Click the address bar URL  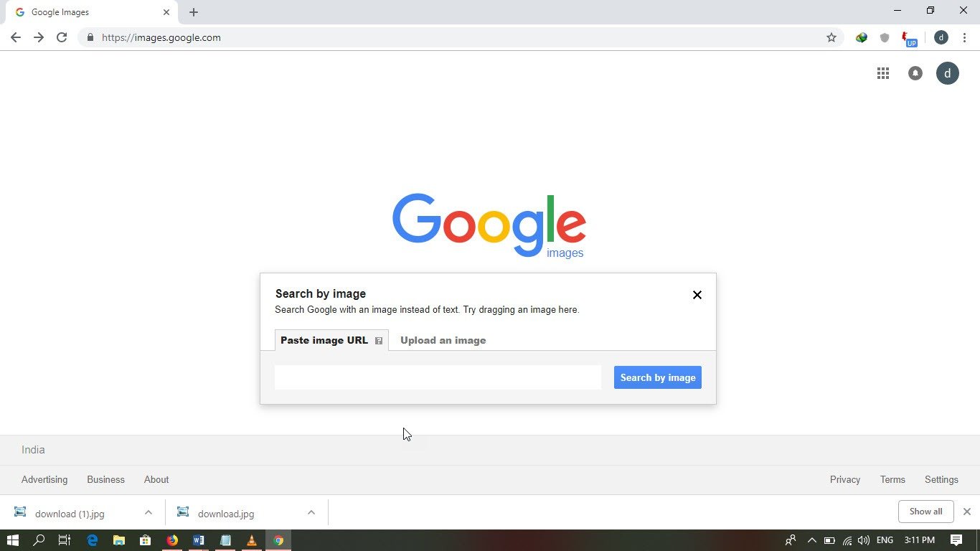coord(161,37)
